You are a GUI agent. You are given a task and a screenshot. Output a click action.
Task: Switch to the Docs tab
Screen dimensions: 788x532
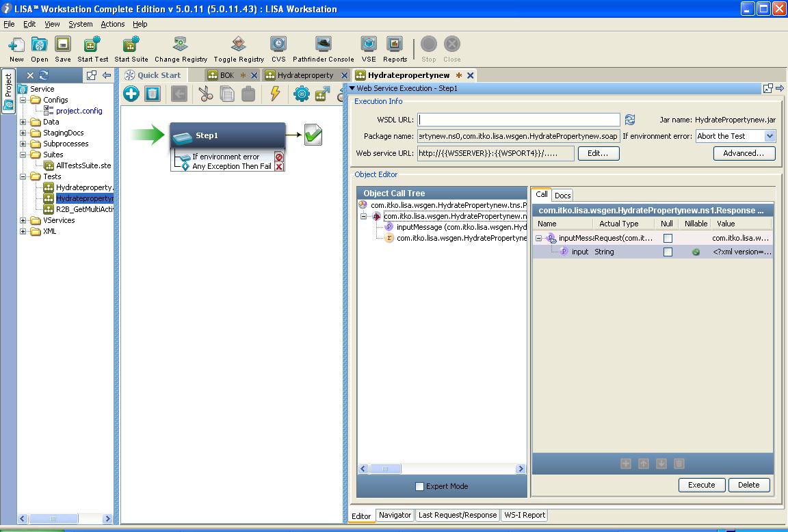click(x=562, y=196)
